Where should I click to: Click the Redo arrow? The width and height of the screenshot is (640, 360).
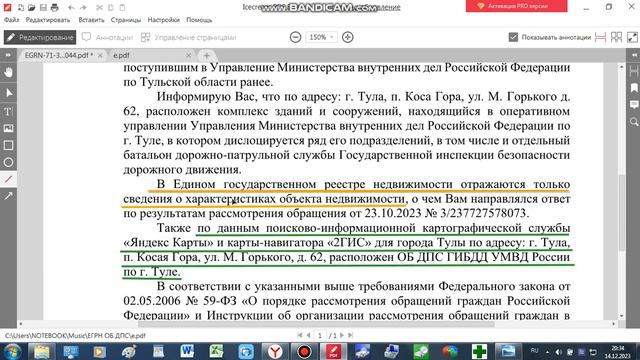pyautogui.click(x=83, y=7)
